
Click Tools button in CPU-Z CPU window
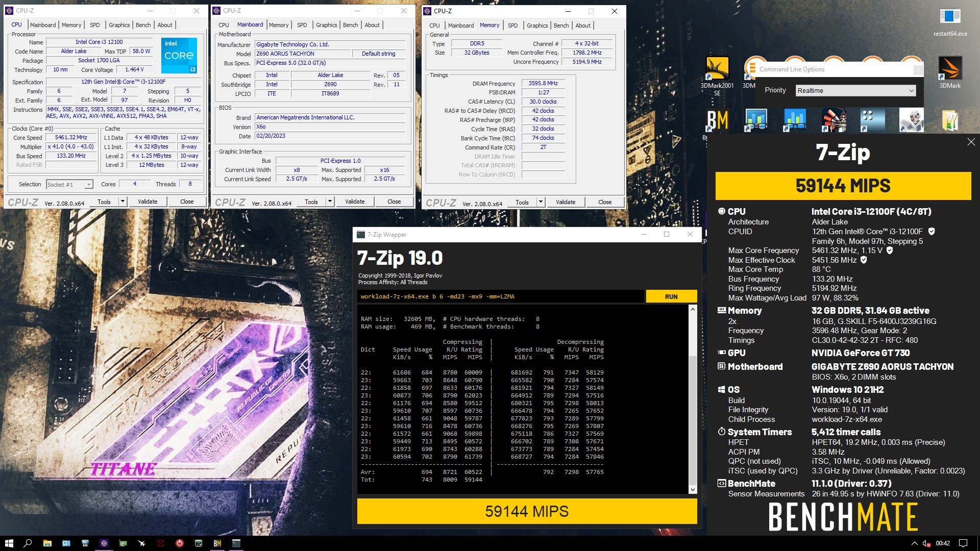point(104,202)
